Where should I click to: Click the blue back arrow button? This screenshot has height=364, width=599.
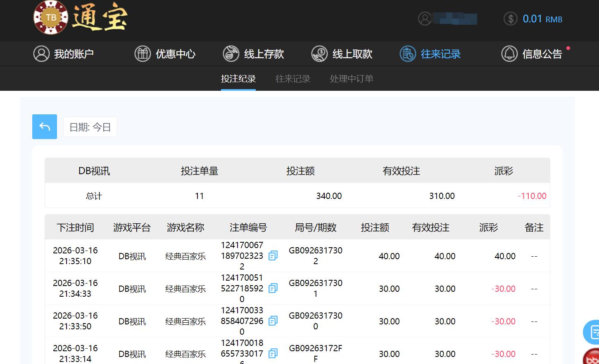coord(44,127)
